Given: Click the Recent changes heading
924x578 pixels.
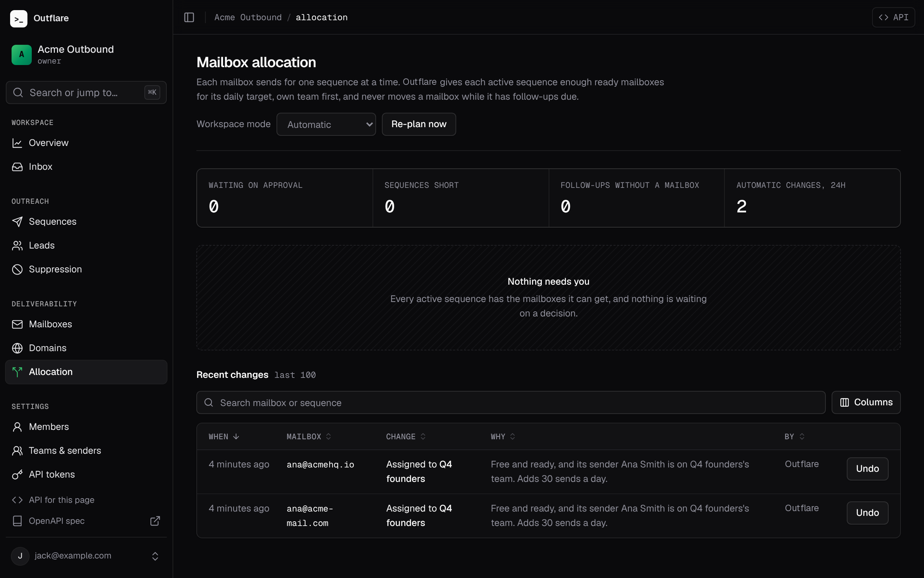Looking at the screenshot, I should (232, 375).
